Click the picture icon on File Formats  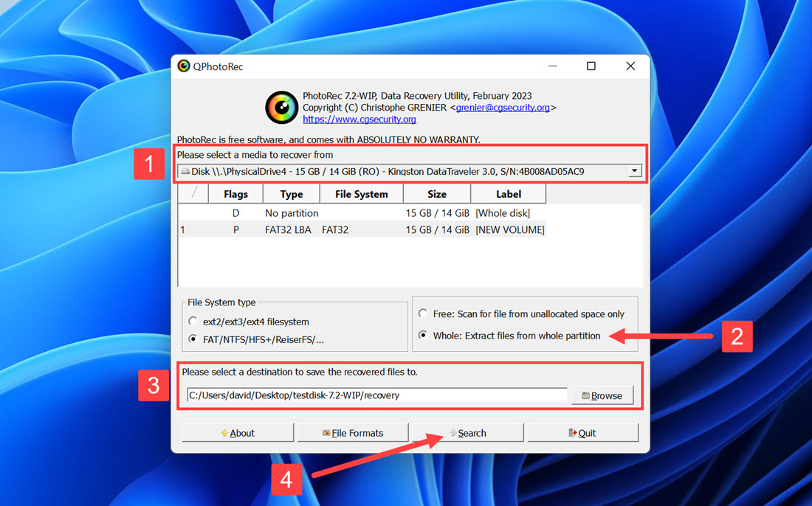[326, 433]
